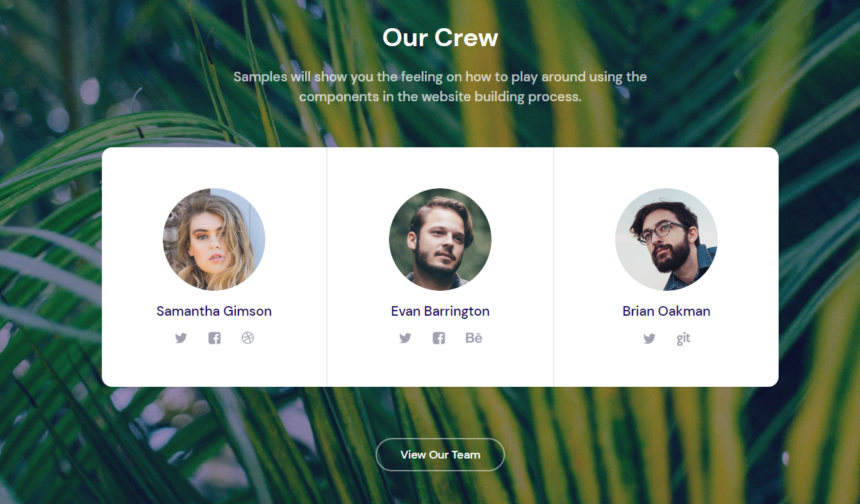Viewport: 860px width, 504px height.
Task: Open Evan Barrington's Twitter icon
Action: tap(405, 338)
